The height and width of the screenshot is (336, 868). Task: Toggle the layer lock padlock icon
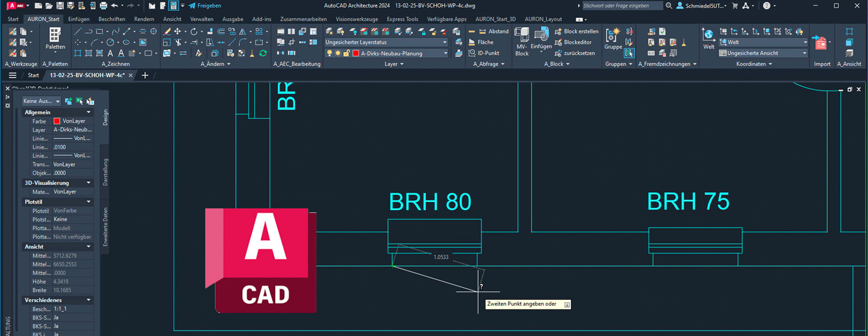[346, 53]
